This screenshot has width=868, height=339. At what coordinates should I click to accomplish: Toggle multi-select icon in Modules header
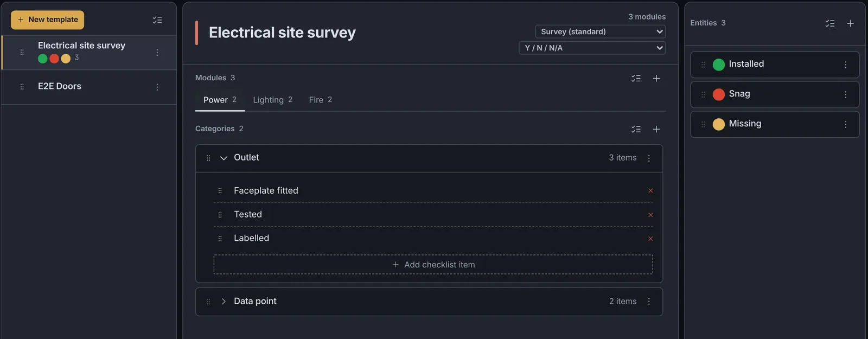pyautogui.click(x=636, y=79)
